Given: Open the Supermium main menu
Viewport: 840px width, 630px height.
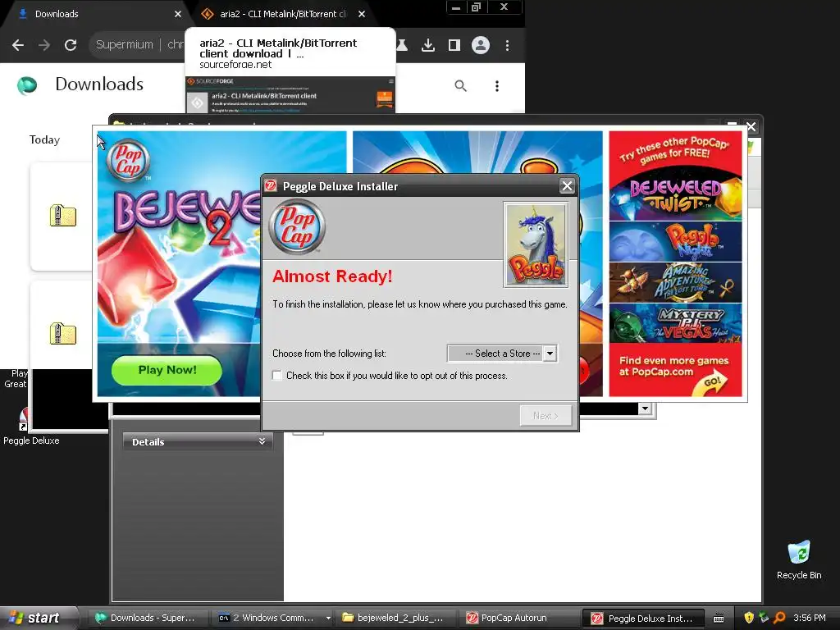Looking at the screenshot, I should pyautogui.click(x=507, y=45).
